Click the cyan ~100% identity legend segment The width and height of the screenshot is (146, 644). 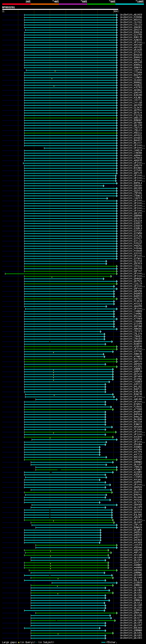tap(130, 4)
